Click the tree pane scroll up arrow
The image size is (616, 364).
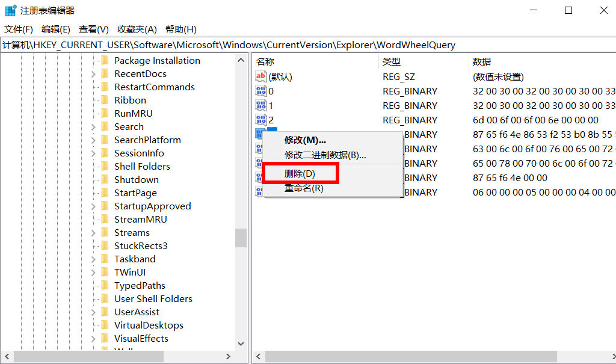[241, 60]
